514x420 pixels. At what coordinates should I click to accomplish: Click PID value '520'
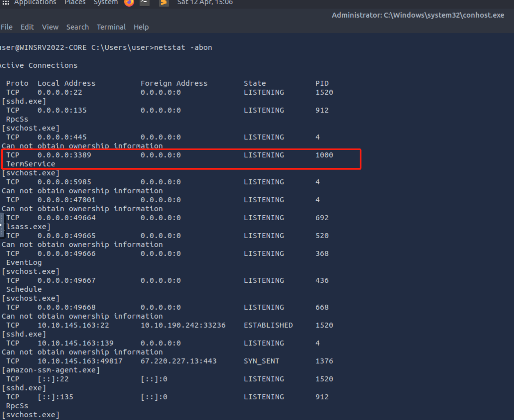[x=322, y=236]
